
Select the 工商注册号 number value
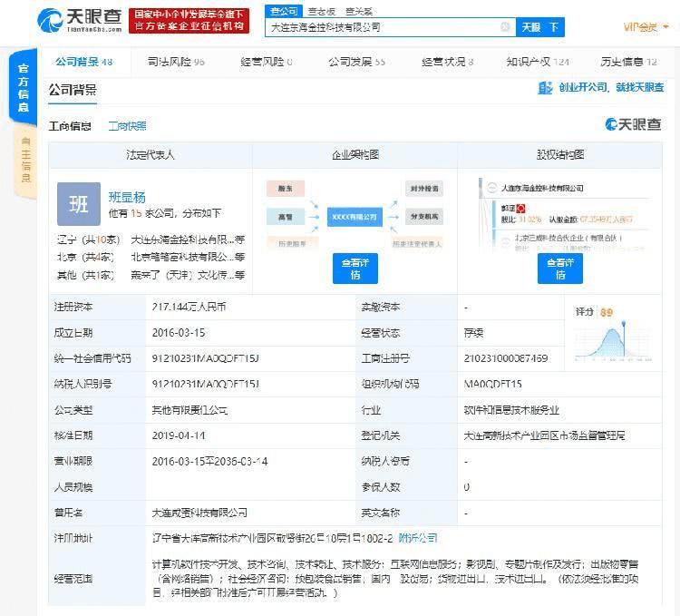click(x=506, y=358)
